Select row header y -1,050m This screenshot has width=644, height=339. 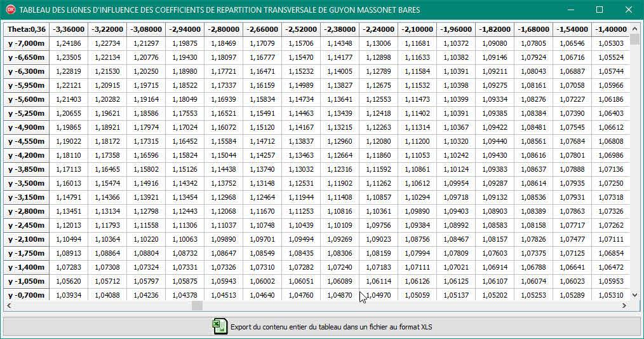click(x=27, y=281)
